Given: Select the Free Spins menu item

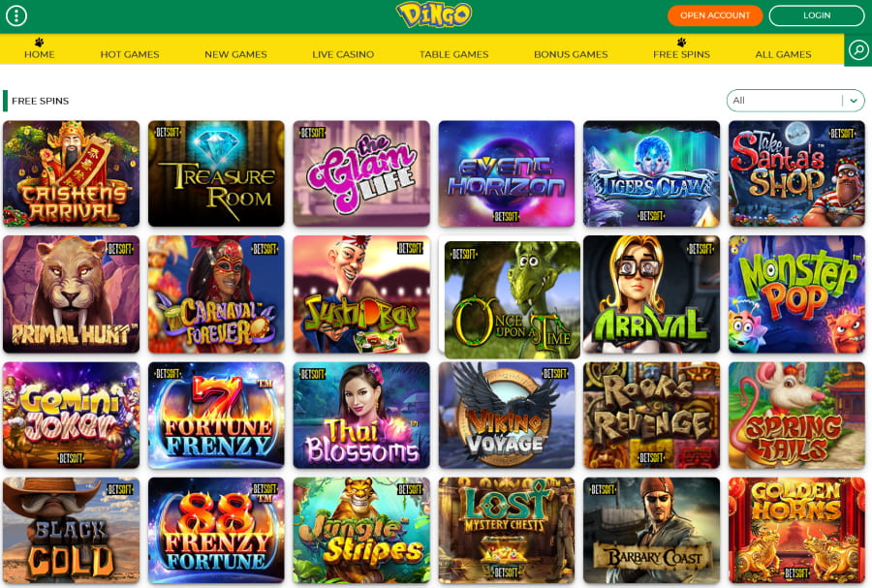Looking at the screenshot, I should (681, 49).
